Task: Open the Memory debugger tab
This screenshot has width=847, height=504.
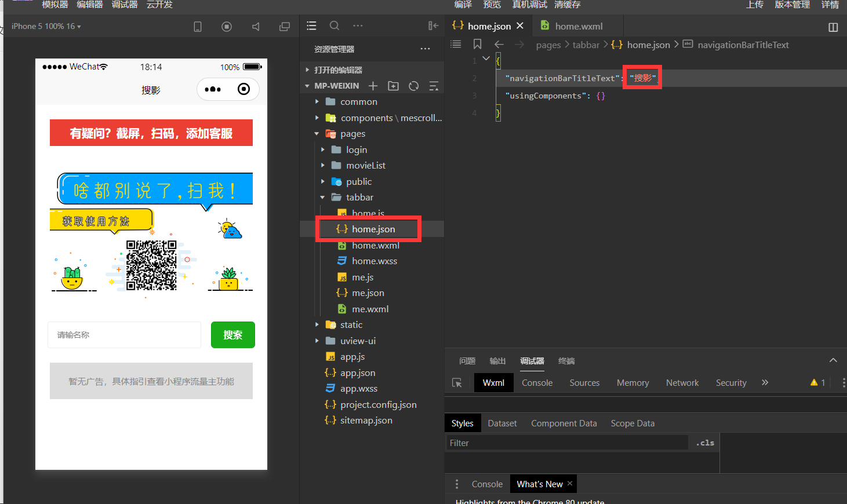Action: point(632,382)
